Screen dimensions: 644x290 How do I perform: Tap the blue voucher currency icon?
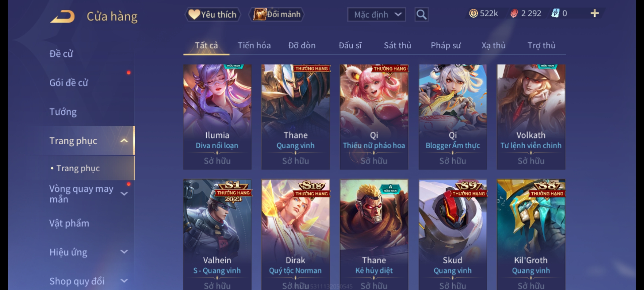[x=555, y=13]
